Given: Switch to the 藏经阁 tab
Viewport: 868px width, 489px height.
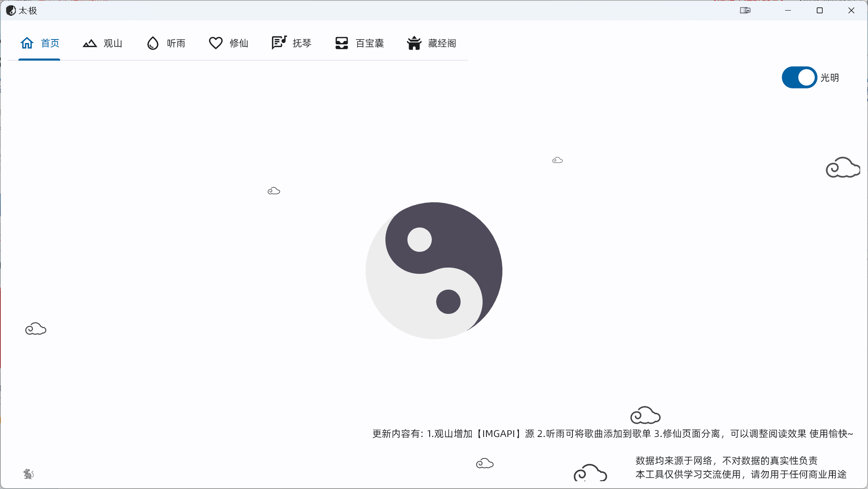Looking at the screenshot, I should pyautogui.click(x=432, y=43).
